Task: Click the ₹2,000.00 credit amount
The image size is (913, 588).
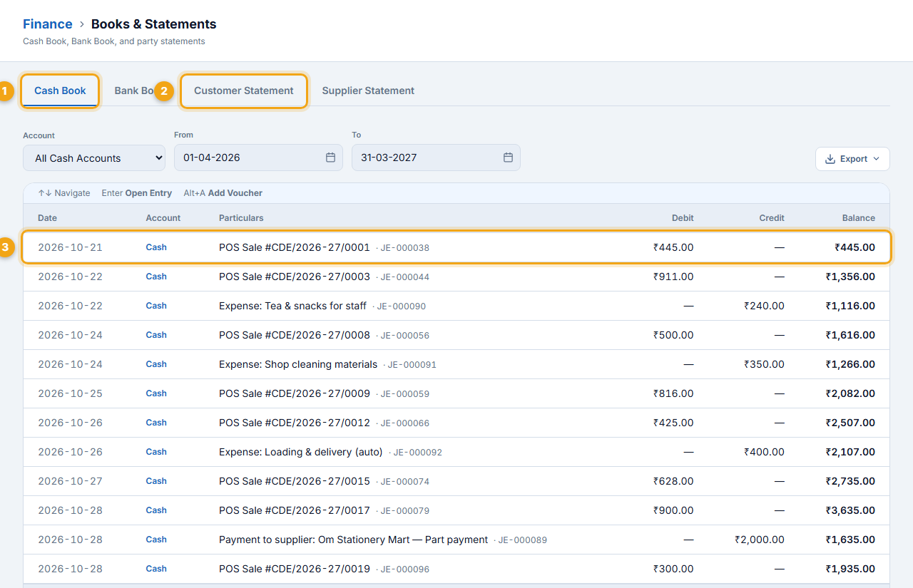Action: tap(760, 540)
